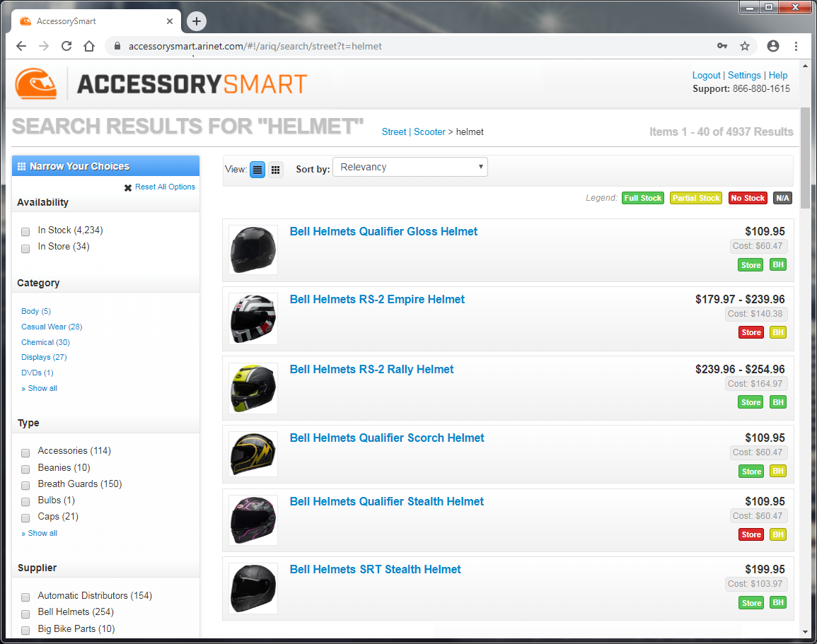Image resolution: width=817 pixels, height=644 pixels.
Task: Click Store badge for Qualifier Gloss Helmet
Action: (751, 265)
